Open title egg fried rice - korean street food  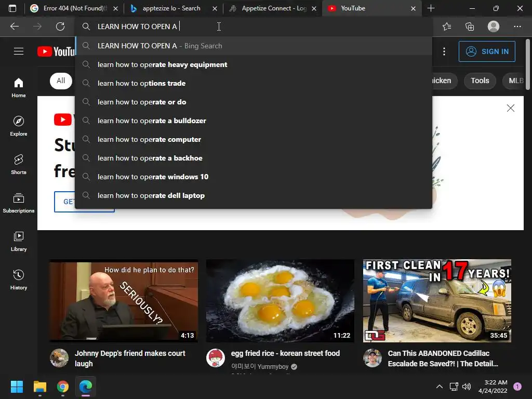(285, 353)
